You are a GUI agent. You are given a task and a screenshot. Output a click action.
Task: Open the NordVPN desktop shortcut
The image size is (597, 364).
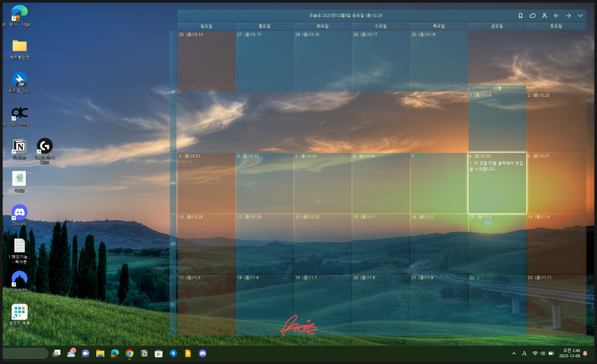tap(19, 282)
